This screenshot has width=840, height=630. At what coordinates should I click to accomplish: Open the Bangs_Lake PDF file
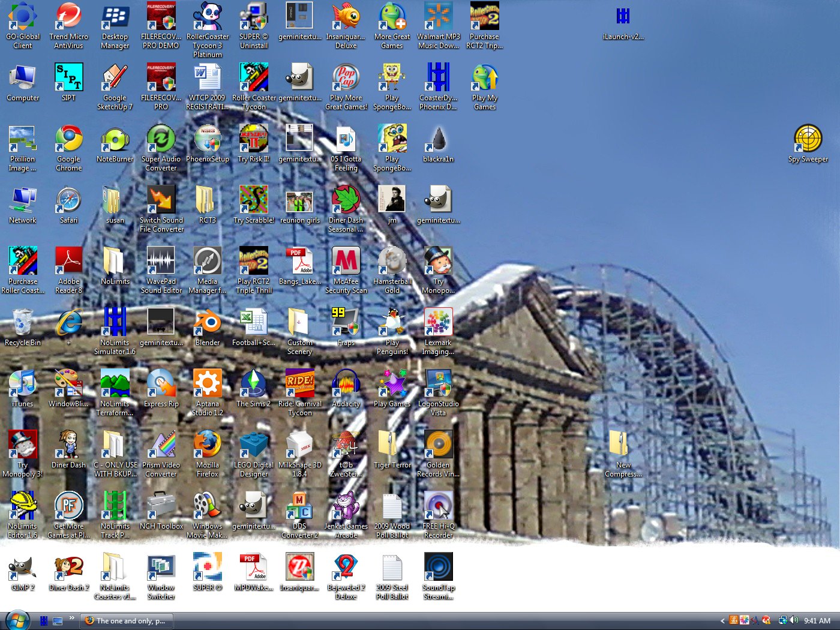click(x=300, y=266)
